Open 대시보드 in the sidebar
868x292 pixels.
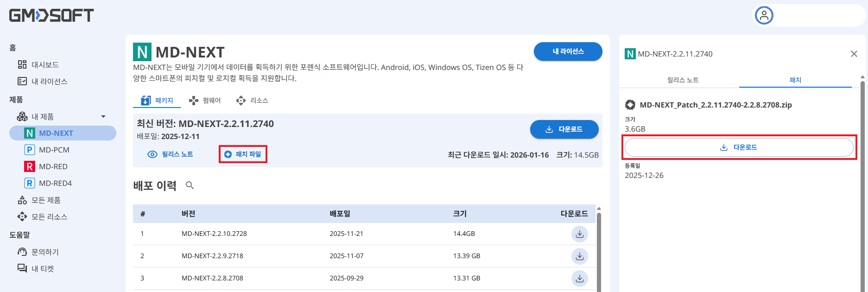coord(38,64)
